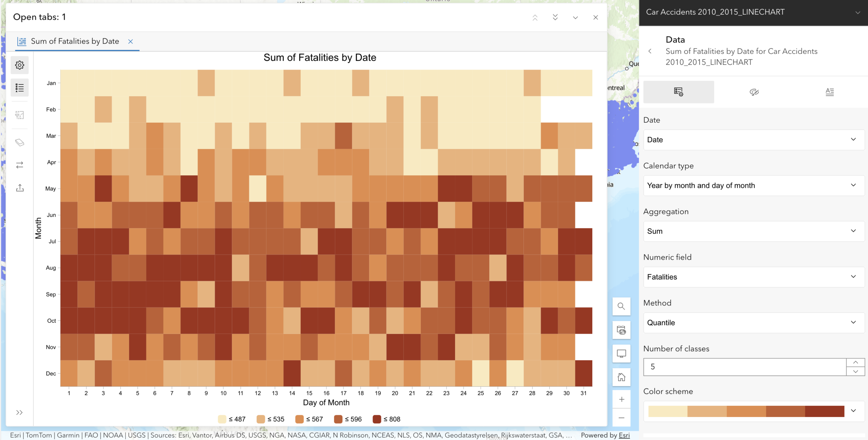The height and width of the screenshot is (440, 868).
Task: Switch to the Sum of Fatalities by Date tab
Action: coord(75,41)
